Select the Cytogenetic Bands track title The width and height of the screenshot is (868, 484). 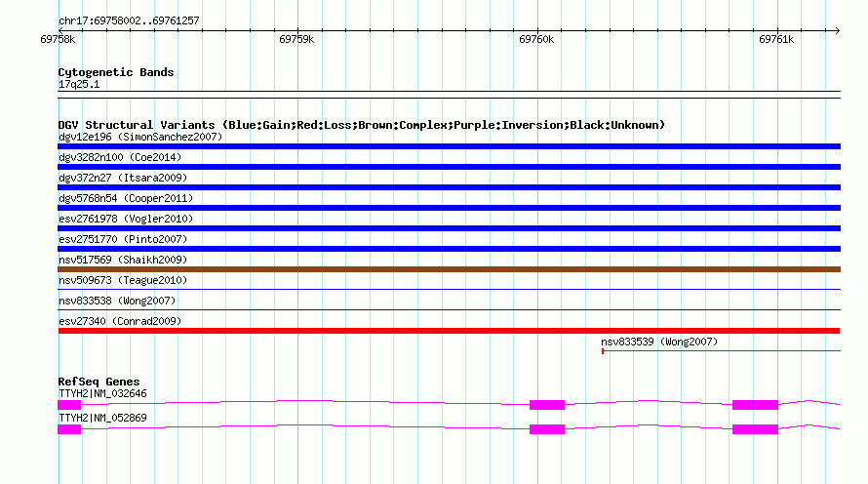click(x=116, y=72)
